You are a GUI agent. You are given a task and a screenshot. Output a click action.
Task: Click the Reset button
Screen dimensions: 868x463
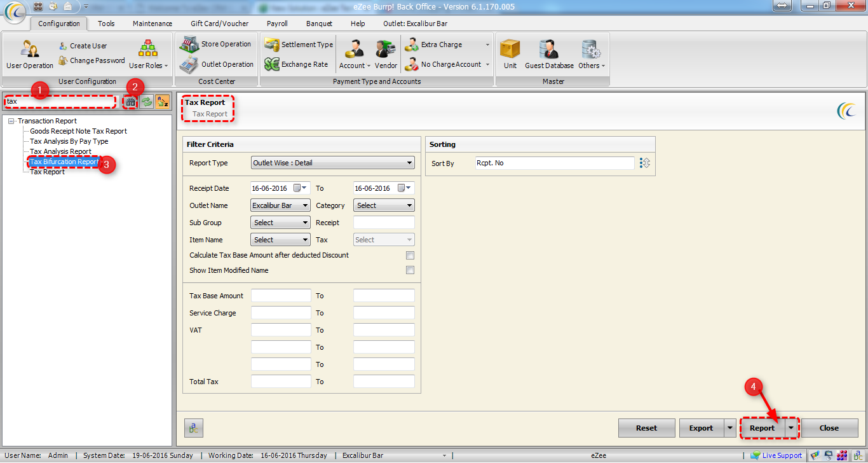pos(647,428)
